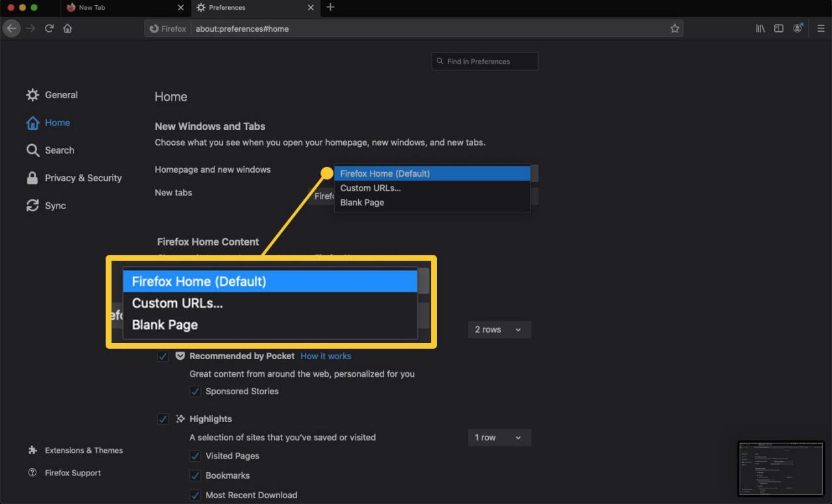Toggle the Recommended by Pocket checkbox
This screenshot has width=832, height=504.
(163, 356)
